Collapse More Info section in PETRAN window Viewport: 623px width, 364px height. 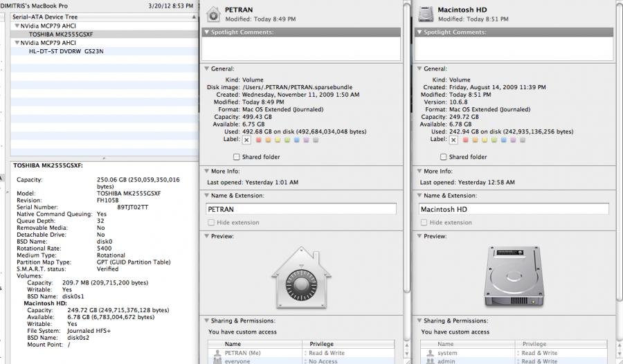pos(206,171)
